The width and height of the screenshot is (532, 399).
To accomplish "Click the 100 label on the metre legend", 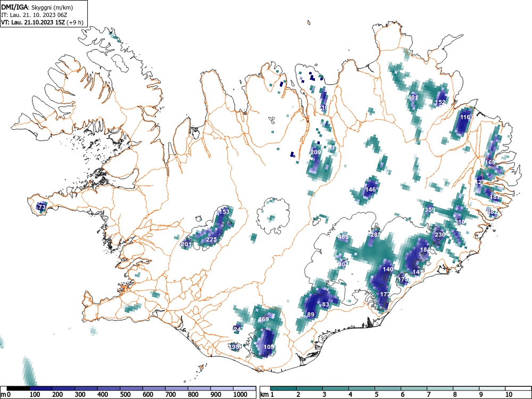I will point(35,395).
